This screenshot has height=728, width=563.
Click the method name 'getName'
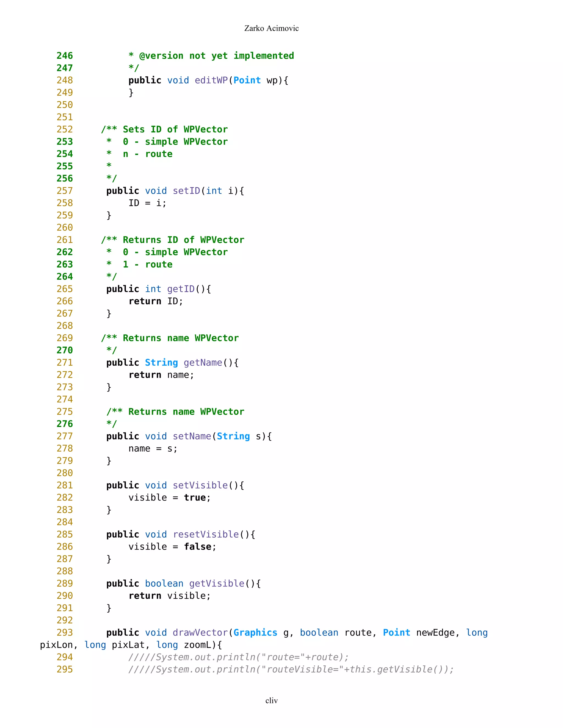click(x=203, y=363)
